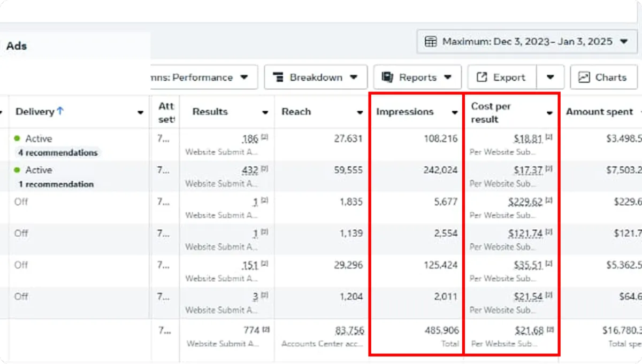Open the Reach column header menu

360,112
